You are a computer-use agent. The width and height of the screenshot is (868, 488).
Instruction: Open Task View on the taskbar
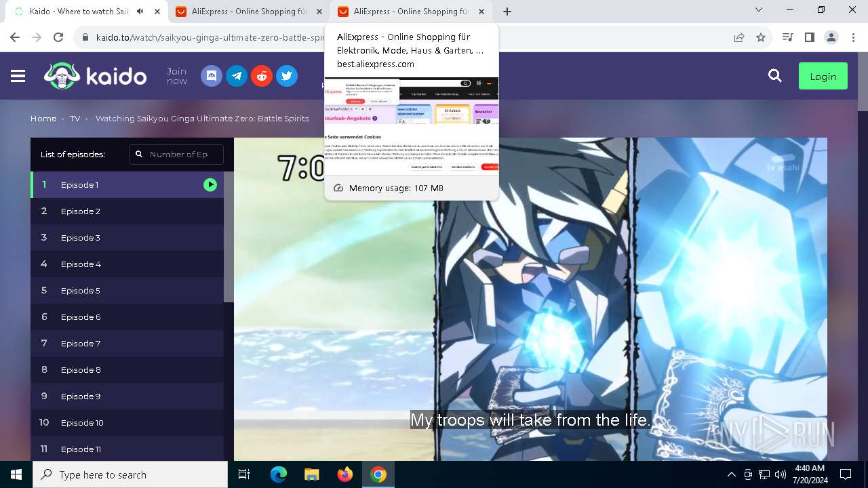[x=244, y=474]
